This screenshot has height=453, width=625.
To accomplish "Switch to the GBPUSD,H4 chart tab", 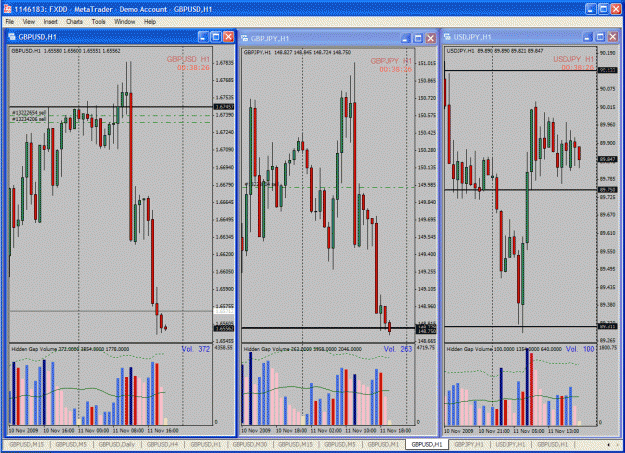I will [x=162, y=444].
